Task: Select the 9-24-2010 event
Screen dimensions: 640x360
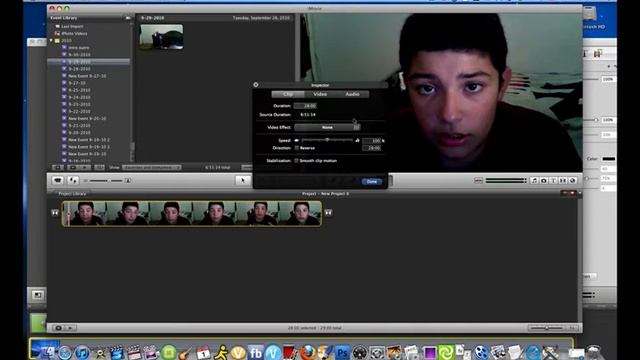Action: pos(79,97)
